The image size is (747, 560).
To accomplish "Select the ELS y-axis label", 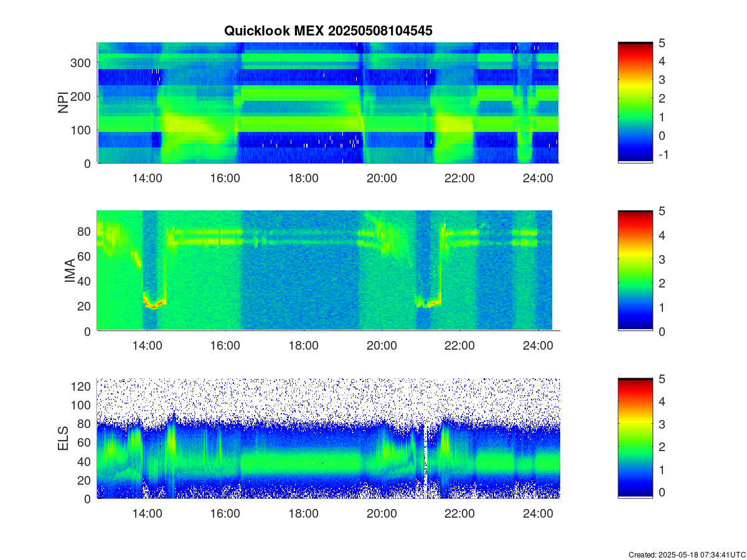I will tap(63, 439).
